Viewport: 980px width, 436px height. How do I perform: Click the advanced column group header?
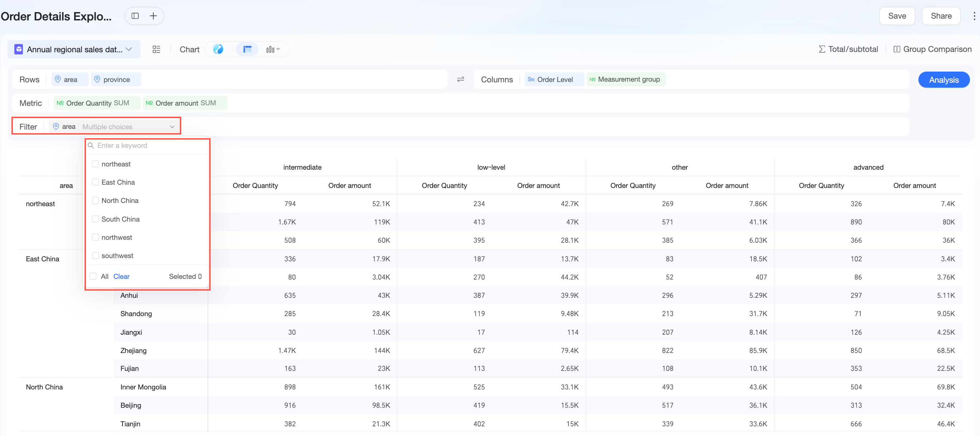(x=869, y=167)
